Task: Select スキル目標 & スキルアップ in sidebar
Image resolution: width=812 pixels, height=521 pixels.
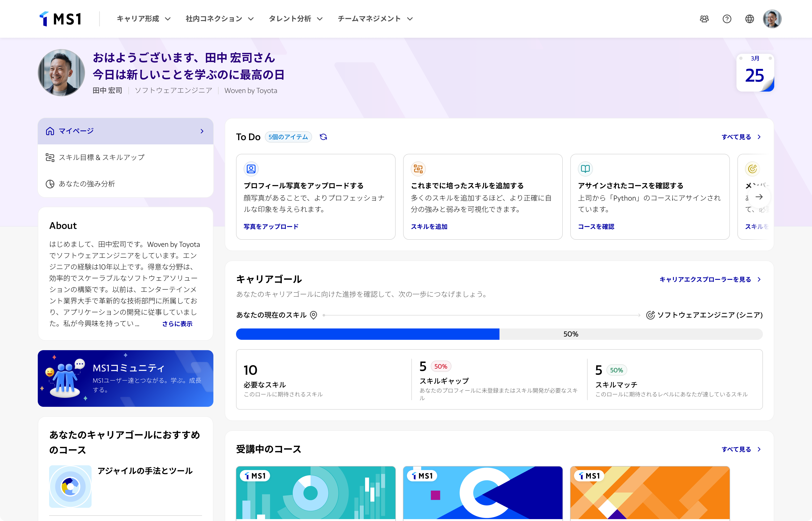Action: coord(126,158)
